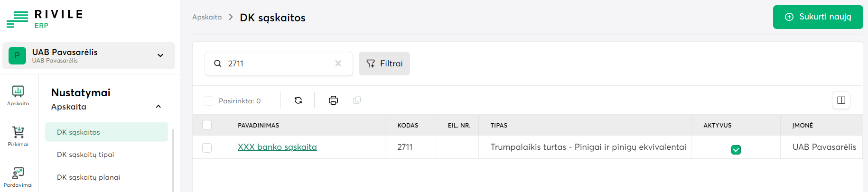Click the copy records icon
The image size is (868, 192).
[x=357, y=101]
